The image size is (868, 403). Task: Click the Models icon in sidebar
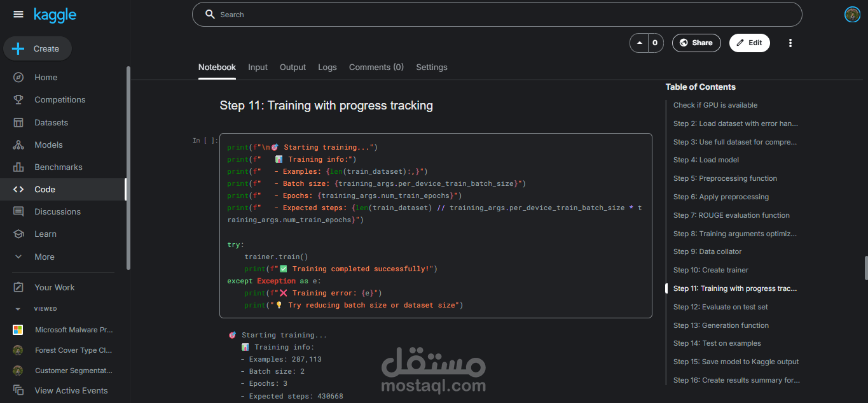[x=18, y=145]
